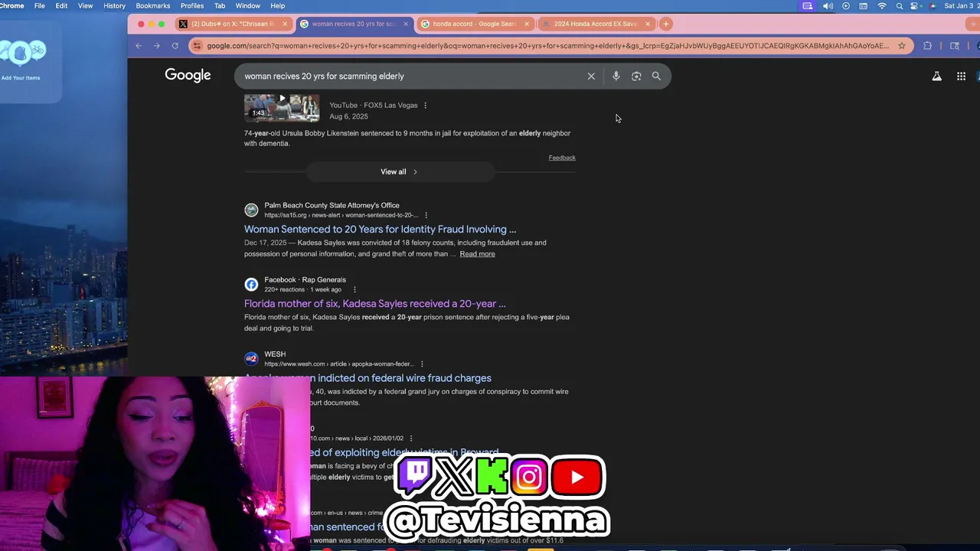Viewport: 980px width, 551px height.
Task: Play the FOX5 Las Vegas video thumbnail
Action: 282,108
